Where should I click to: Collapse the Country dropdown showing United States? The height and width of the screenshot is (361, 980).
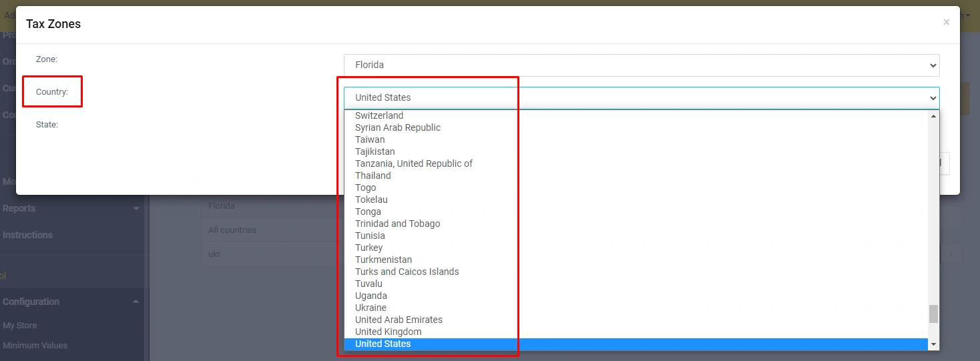point(641,97)
